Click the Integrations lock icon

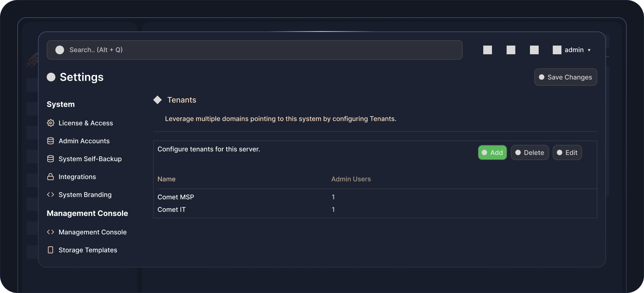click(x=51, y=177)
